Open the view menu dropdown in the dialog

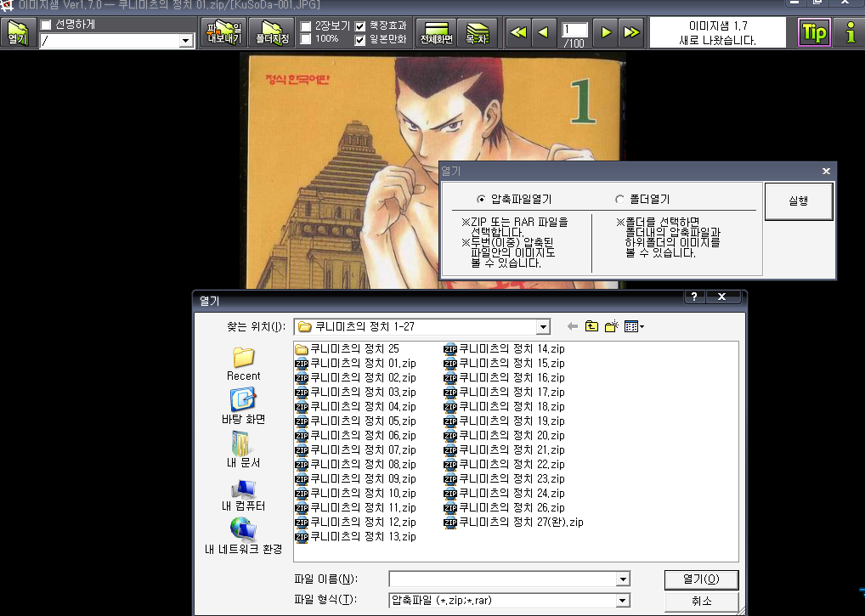coord(635,326)
